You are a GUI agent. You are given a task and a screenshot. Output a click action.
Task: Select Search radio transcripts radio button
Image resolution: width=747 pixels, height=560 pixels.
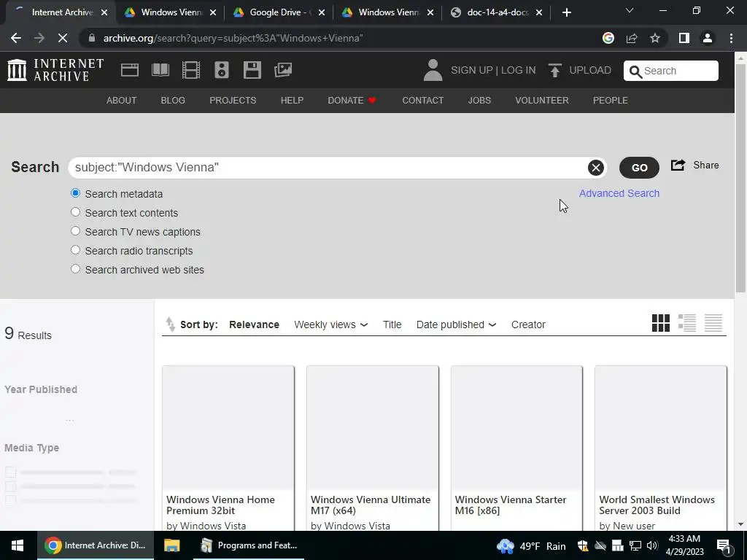pos(75,250)
